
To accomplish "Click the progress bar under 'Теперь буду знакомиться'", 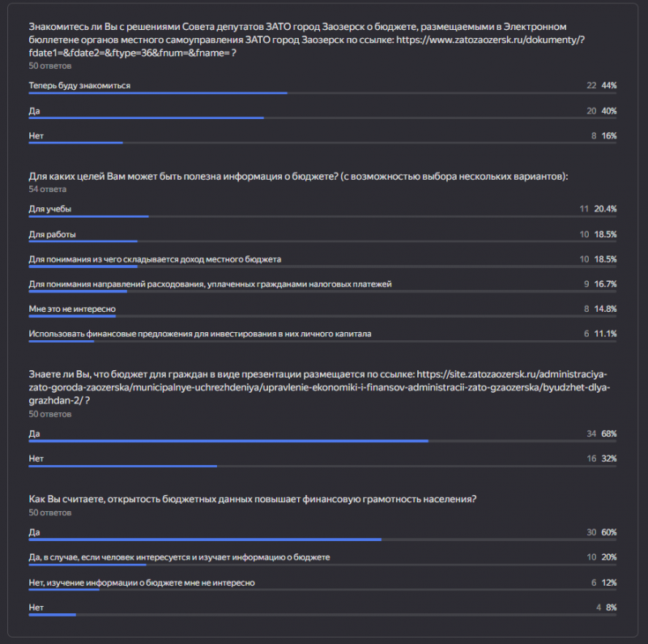I will coord(158,93).
